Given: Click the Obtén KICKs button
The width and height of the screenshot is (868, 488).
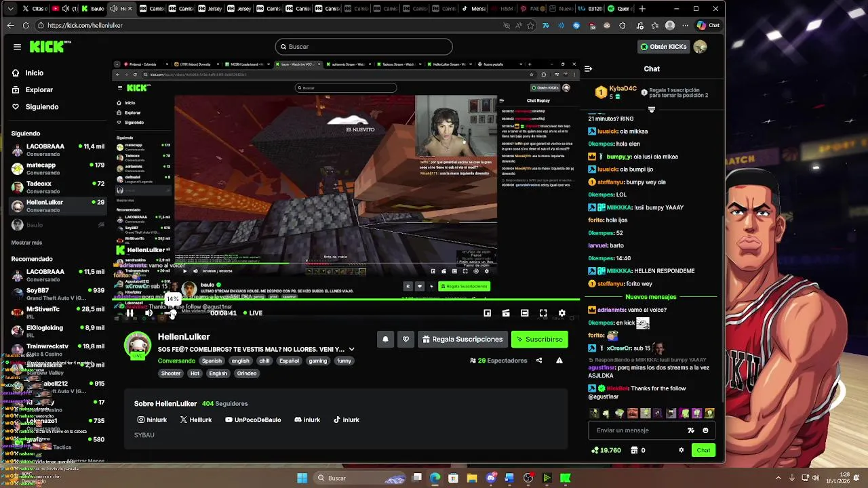Looking at the screenshot, I should point(663,47).
